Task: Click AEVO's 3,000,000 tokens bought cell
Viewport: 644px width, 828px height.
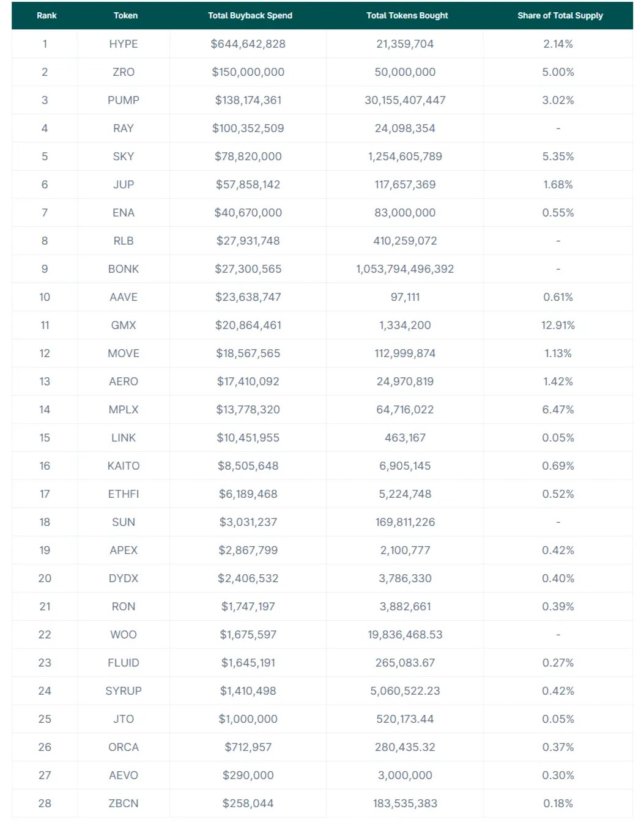Action: (405, 775)
